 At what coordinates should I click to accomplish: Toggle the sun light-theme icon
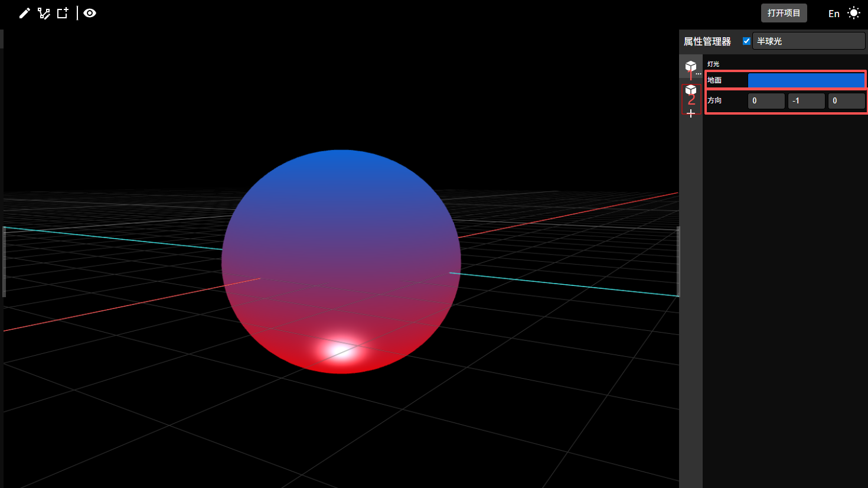(854, 13)
